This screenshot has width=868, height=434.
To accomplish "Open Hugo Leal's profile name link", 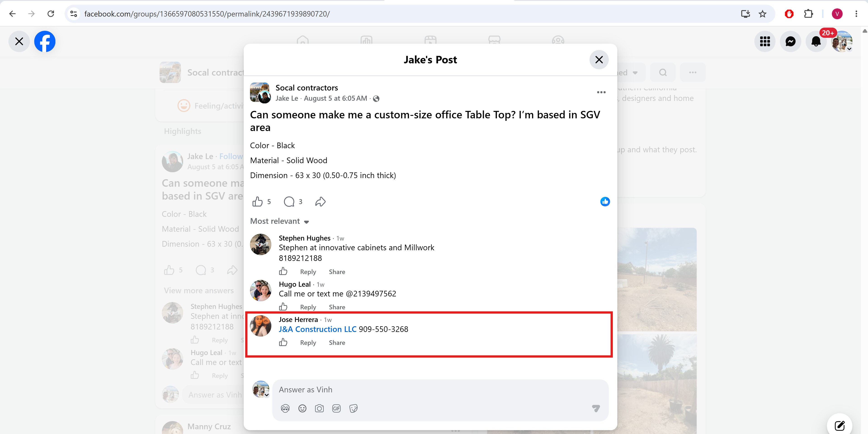I will (x=295, y=284).
